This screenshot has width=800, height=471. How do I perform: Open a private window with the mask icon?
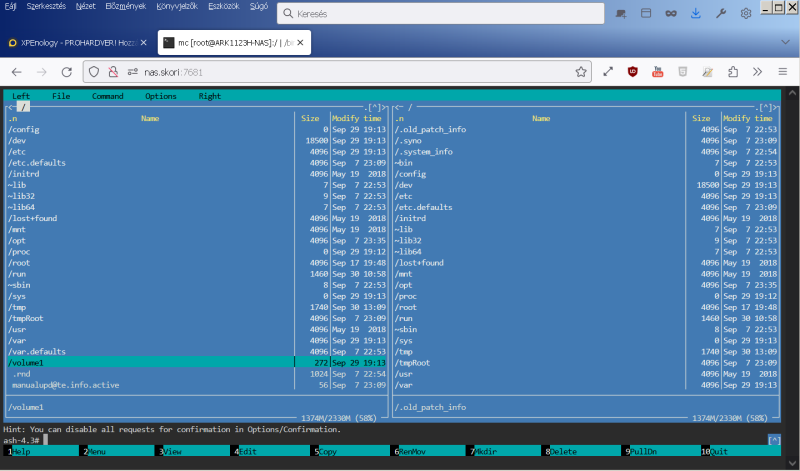[670, 14]
